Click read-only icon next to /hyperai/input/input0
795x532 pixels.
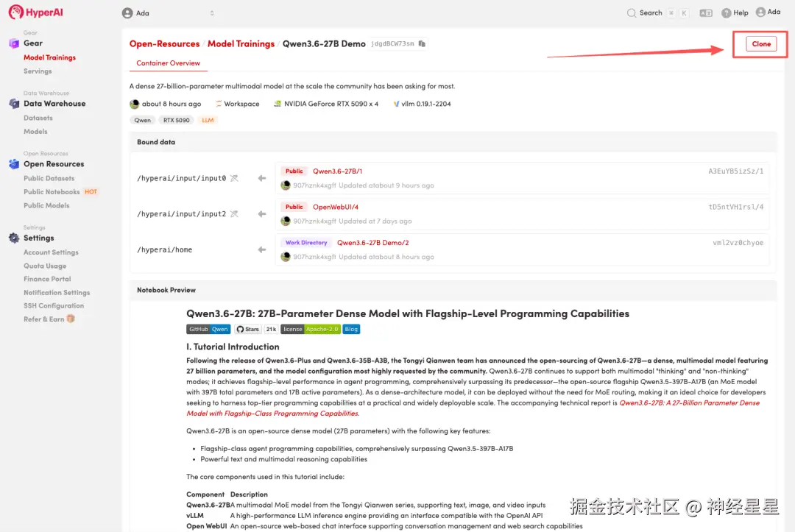tap(234, 178)
